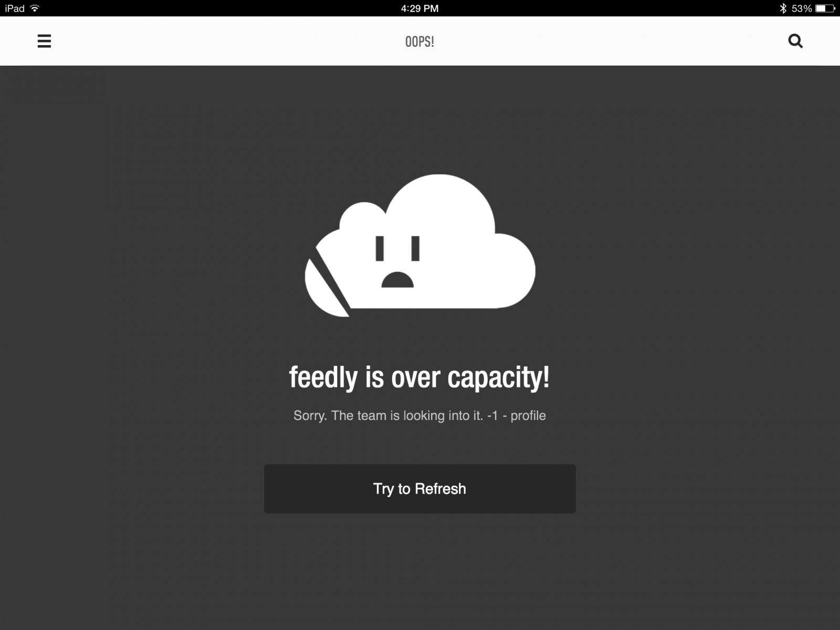
Task: Tap the battery icon in status bar
Action: [x=825, y=8]
